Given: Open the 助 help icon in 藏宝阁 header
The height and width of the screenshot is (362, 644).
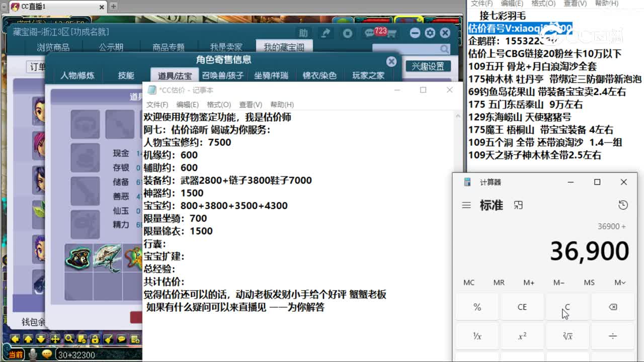Looking at the screenshot, I should coord(303,33).
